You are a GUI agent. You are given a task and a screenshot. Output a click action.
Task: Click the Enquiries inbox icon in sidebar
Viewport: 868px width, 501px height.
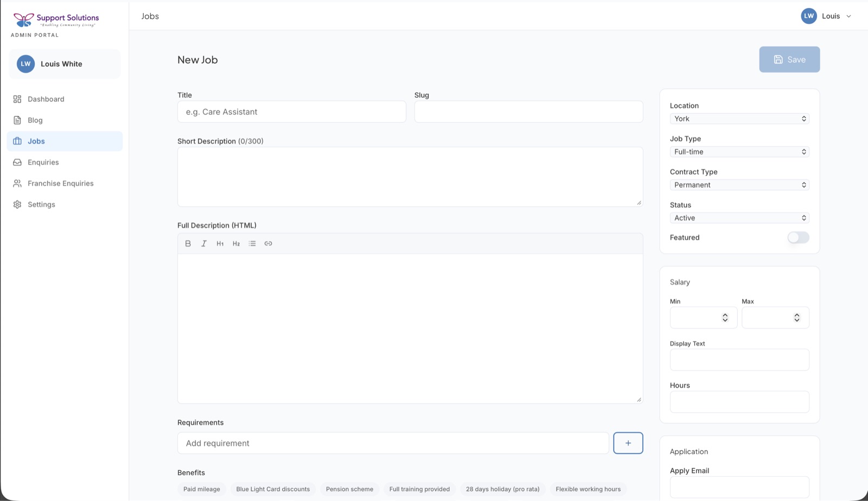click(x=17, y=162)
